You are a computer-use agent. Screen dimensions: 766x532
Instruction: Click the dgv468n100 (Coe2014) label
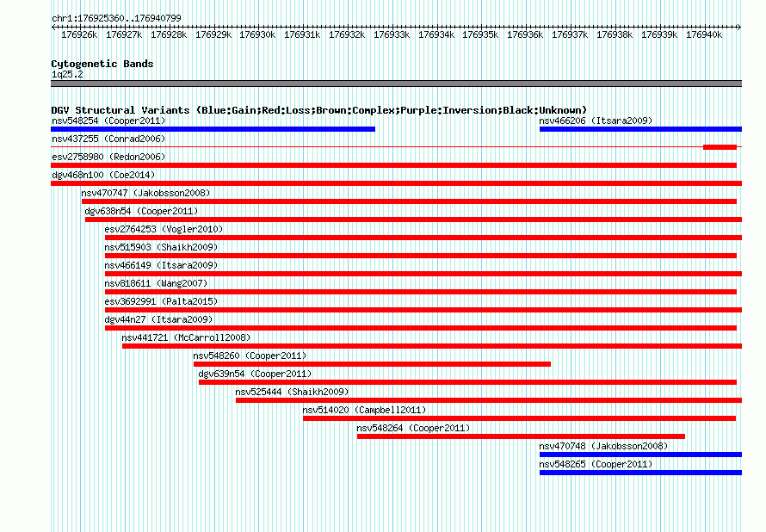[x=103, y=175]
